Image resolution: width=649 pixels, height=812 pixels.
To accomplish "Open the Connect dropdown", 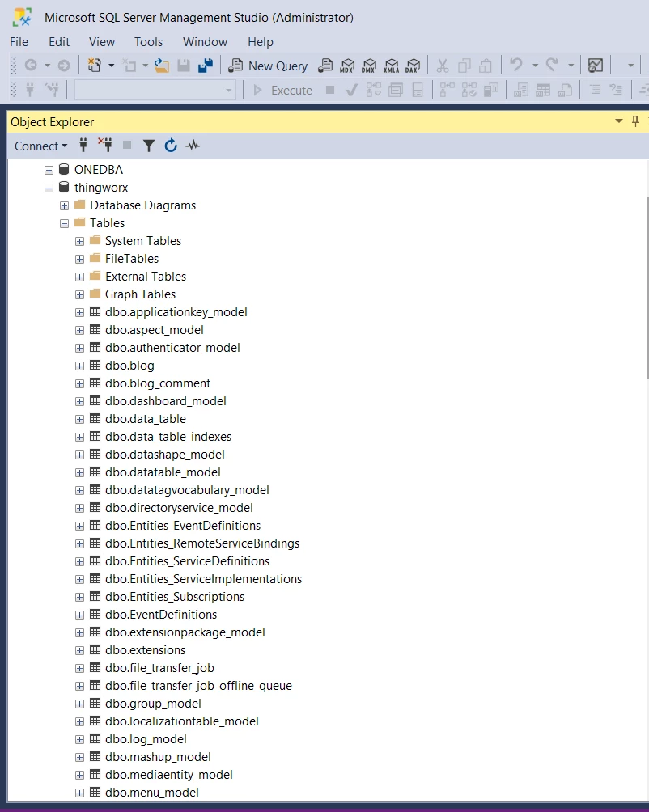I will pyautogui.click(x=41, y=146).
